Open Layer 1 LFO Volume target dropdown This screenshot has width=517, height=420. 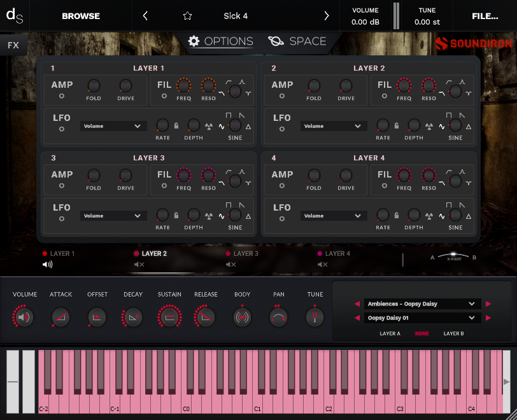[x=113, y=126]
